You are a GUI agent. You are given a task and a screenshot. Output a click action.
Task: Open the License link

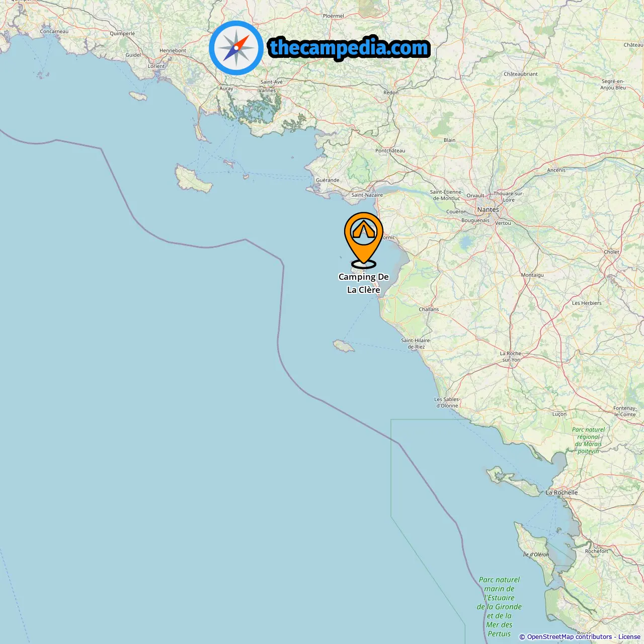pyautogui.click(x=629, y=637)
